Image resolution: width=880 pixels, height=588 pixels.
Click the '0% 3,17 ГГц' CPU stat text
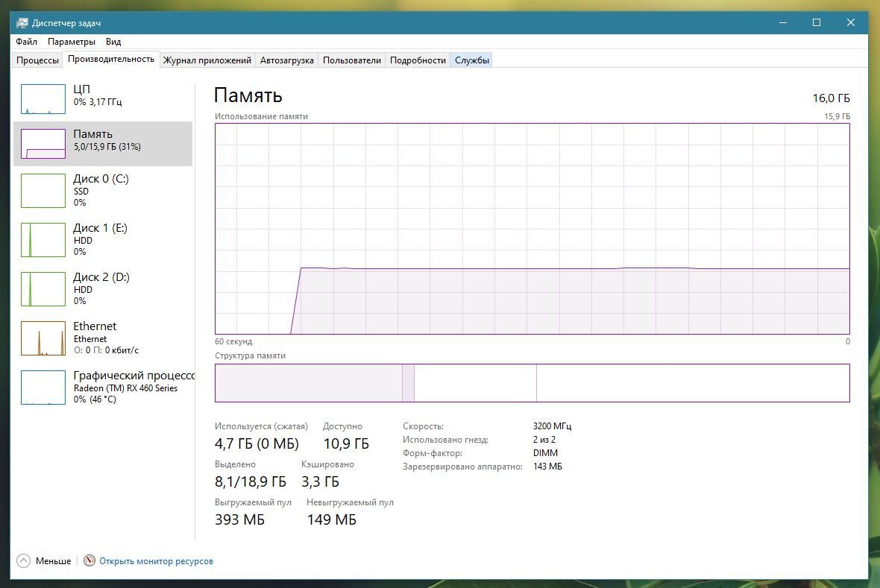[98, 102]
